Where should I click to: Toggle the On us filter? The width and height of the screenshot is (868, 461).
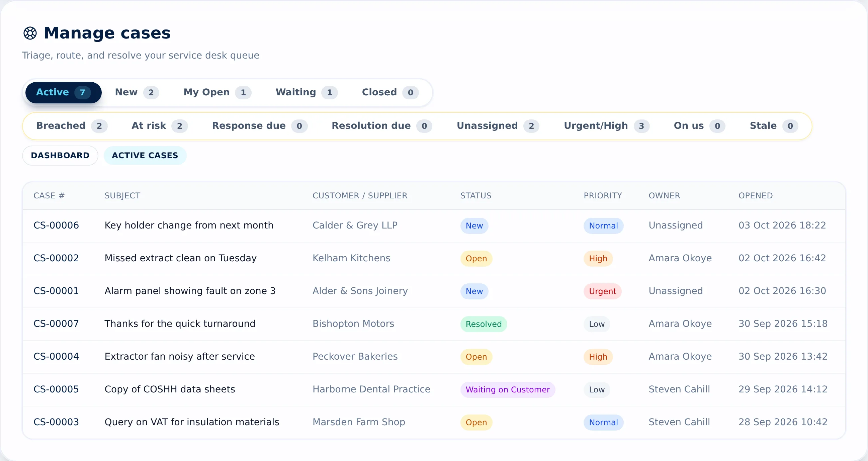point(699,126)
